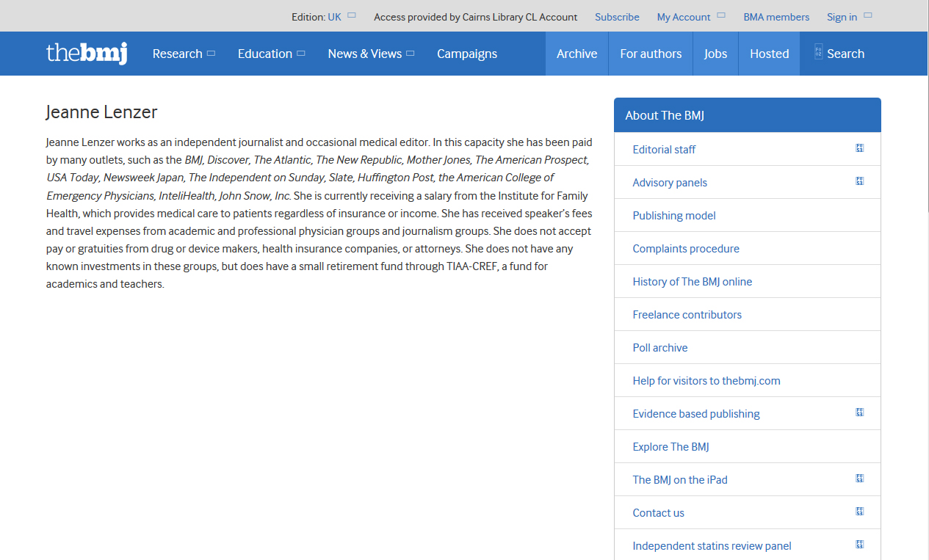This screenshot has height=560, width=929.
Task: Click icon beside The BMJ on the iPad
Action: (859, 479)
